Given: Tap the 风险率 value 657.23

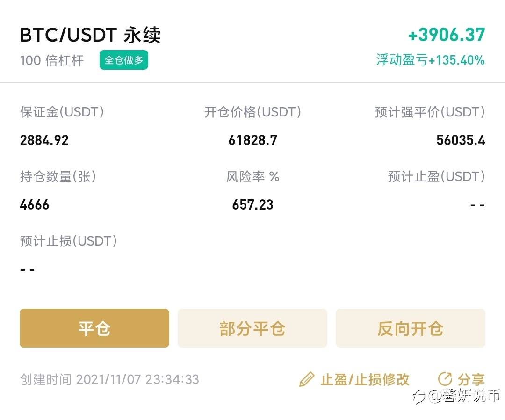Looking at the screenshot, I should coord(252,204).
